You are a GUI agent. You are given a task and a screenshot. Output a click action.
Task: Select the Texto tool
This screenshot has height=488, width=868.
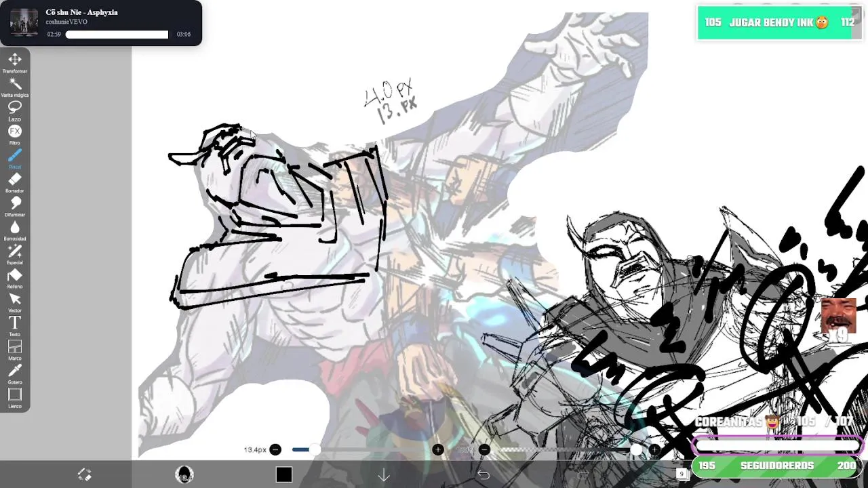tap(15, 326)
